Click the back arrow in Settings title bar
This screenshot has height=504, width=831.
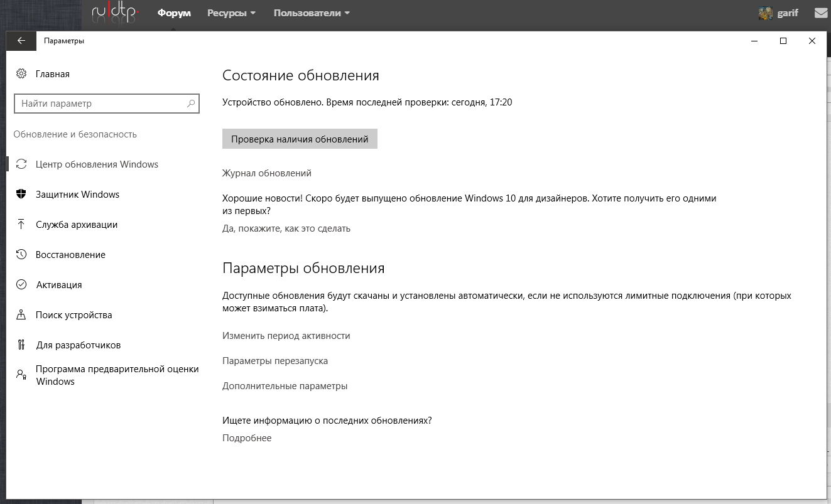tap(21, 41)
